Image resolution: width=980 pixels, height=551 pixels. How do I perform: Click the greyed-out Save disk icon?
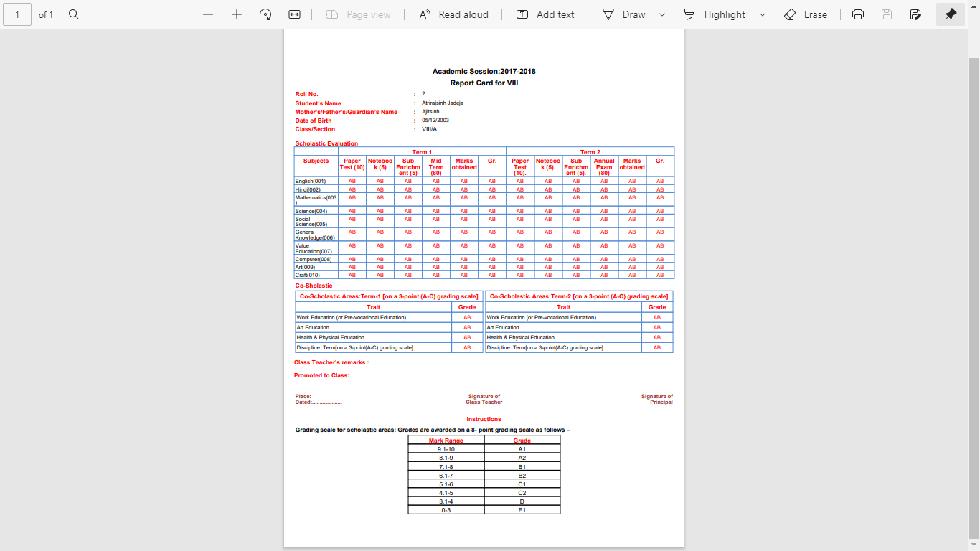coord(887,14)
